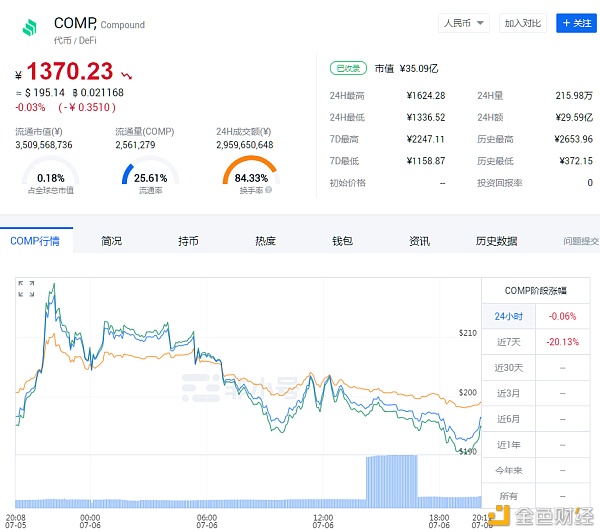The width and height of the screenshot is (600, 532).
Task: Click the 流通量 value 2,561,279
Action: (135, 145)
